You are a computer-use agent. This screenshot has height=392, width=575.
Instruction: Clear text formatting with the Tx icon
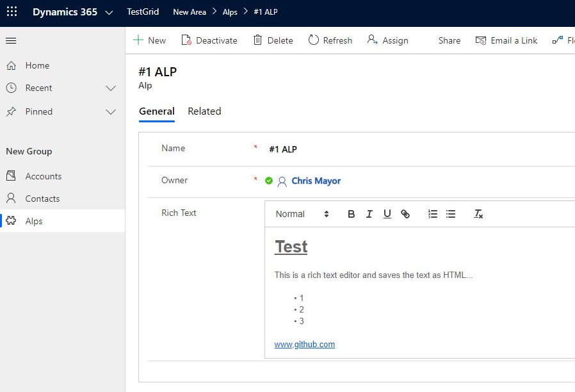(478, 214)
